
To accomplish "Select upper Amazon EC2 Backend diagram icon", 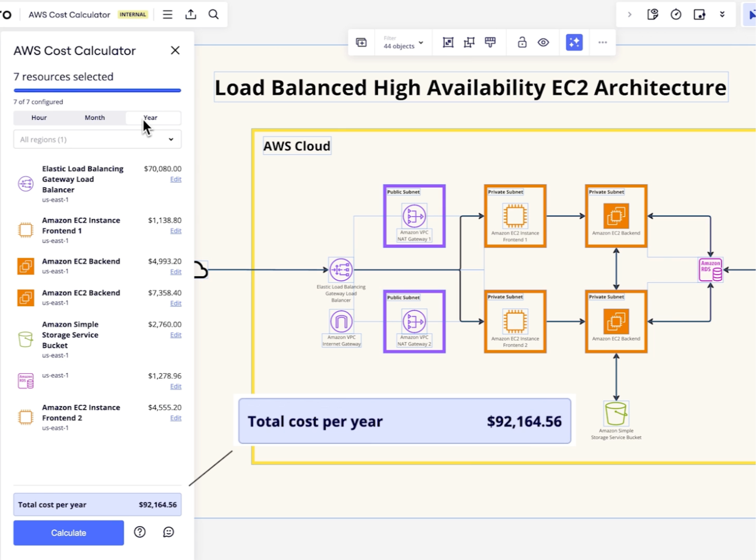I will (616, 216).
